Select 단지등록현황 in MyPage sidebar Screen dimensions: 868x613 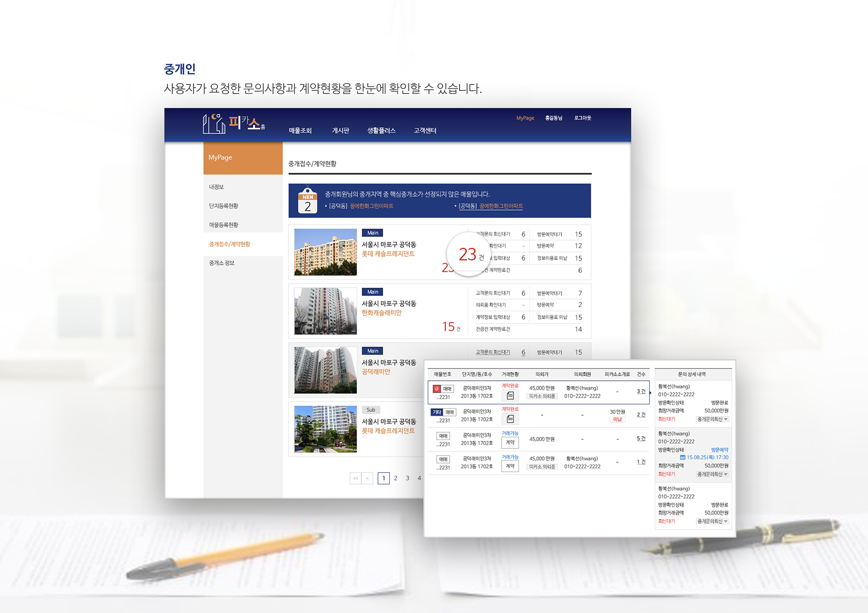223,206
